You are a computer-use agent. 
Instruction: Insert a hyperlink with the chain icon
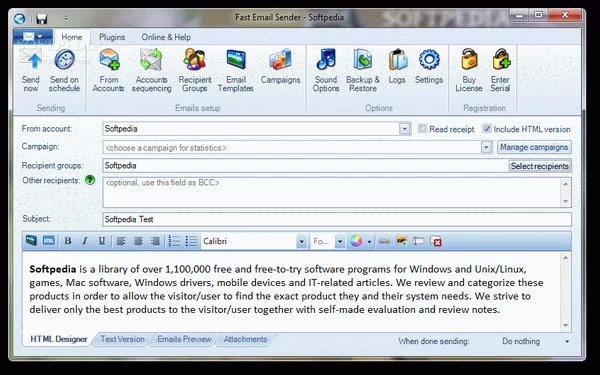(x=384, y=241)
